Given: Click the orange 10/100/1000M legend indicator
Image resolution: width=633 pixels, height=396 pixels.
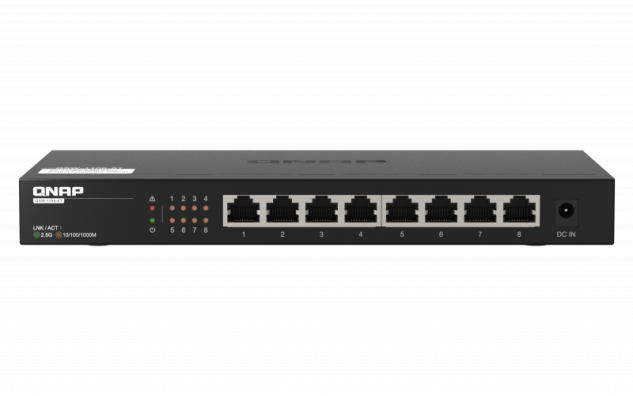Looking at the screenshot, I should coord(59,235).
